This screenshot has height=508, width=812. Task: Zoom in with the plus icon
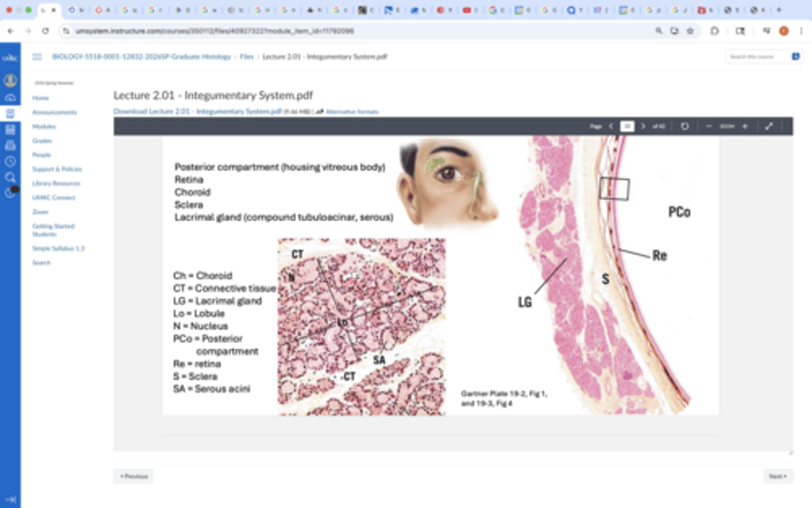[745, 126]
